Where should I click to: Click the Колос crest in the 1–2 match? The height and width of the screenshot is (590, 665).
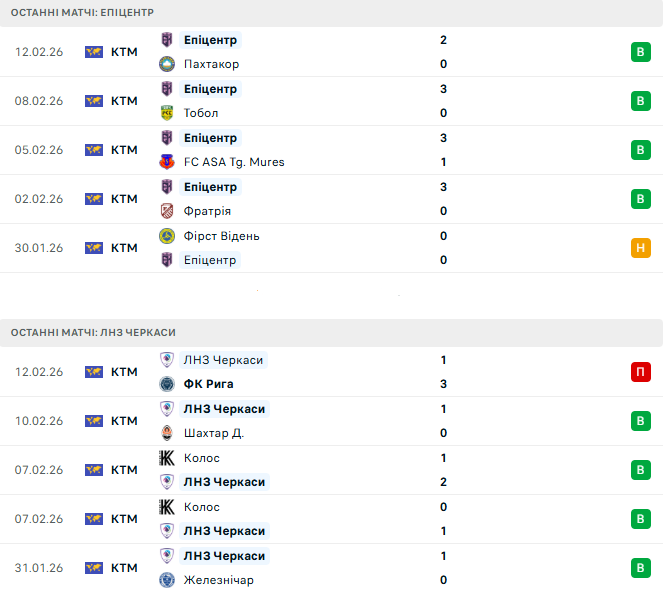pos(167,458)
